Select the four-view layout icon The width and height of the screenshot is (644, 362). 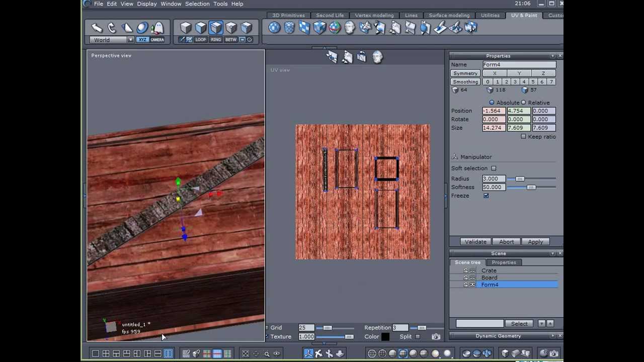tap(106, 354)
